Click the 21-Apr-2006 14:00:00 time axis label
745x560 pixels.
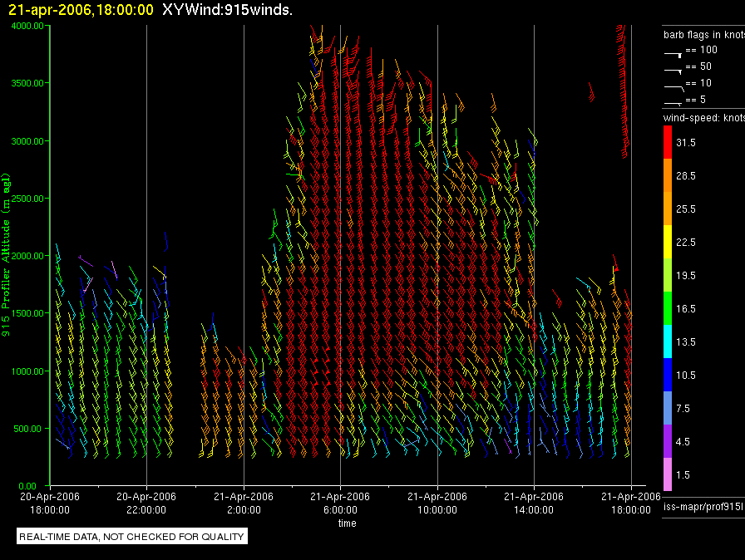click(534, 502)
